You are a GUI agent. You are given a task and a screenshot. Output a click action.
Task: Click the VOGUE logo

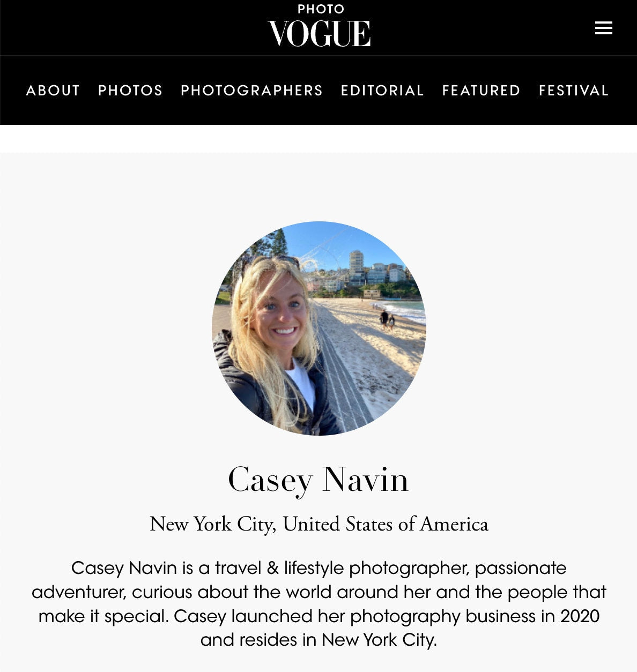click(x=319, y=33)
